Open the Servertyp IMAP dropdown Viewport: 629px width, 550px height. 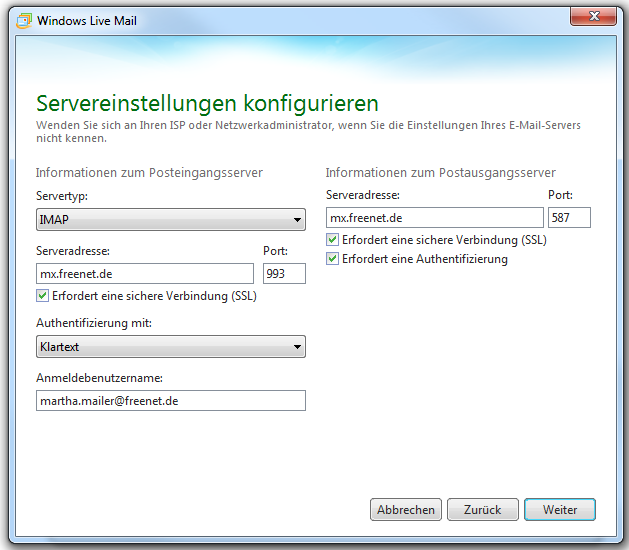[x=171, y=219]
